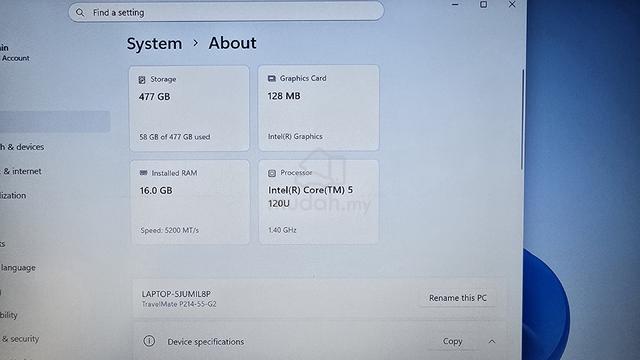Click the Graphics Card icon
The image size is (640, 360).
272,78
